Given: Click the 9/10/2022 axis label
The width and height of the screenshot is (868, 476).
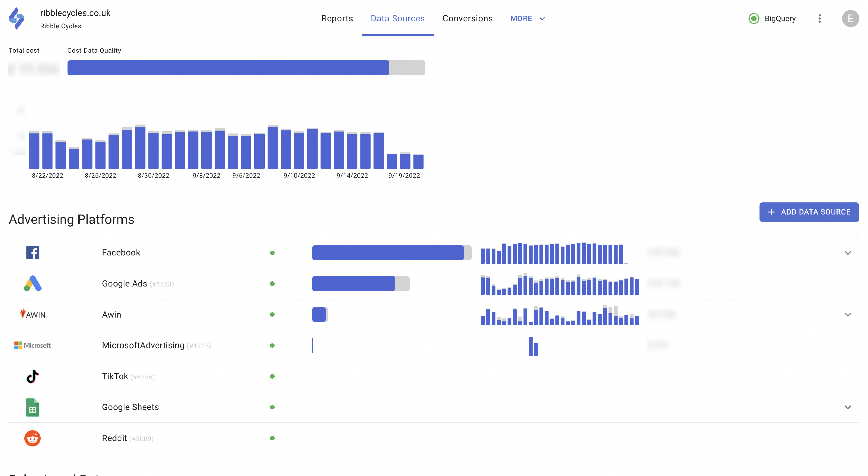Looking at the screenshot, I should click(299, 175).
